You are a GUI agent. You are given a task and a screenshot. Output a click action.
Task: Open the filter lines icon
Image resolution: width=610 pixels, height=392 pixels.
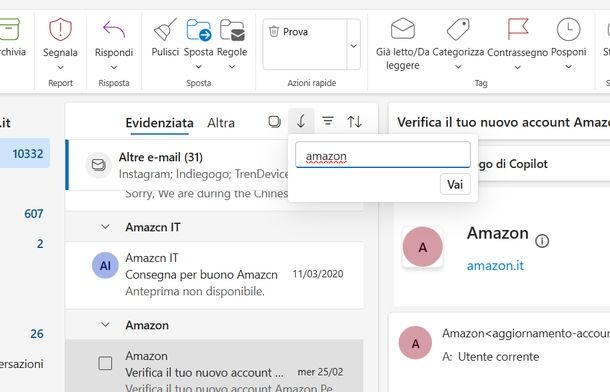click(328, 121)
